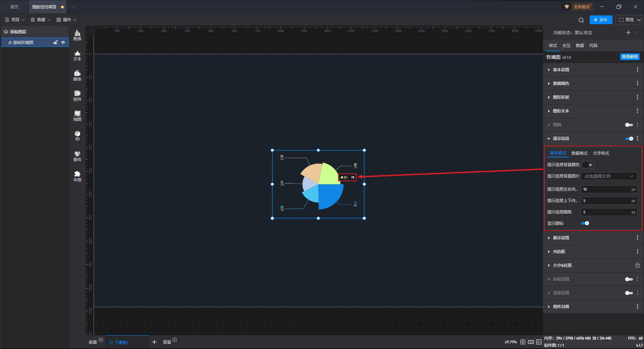Turn off the 显示图标 switch
Image resolution: width=644 pixels, height=349 pixels.
tap(585, 223)
